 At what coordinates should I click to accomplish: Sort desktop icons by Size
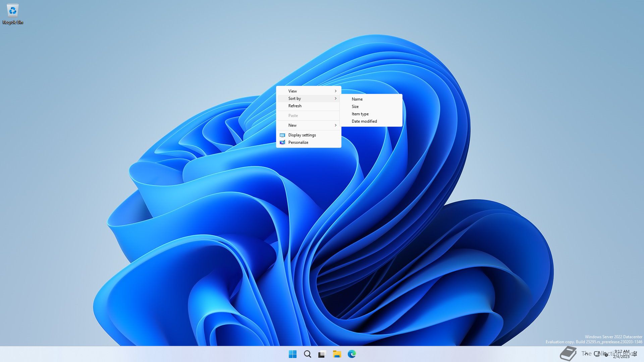355,107
